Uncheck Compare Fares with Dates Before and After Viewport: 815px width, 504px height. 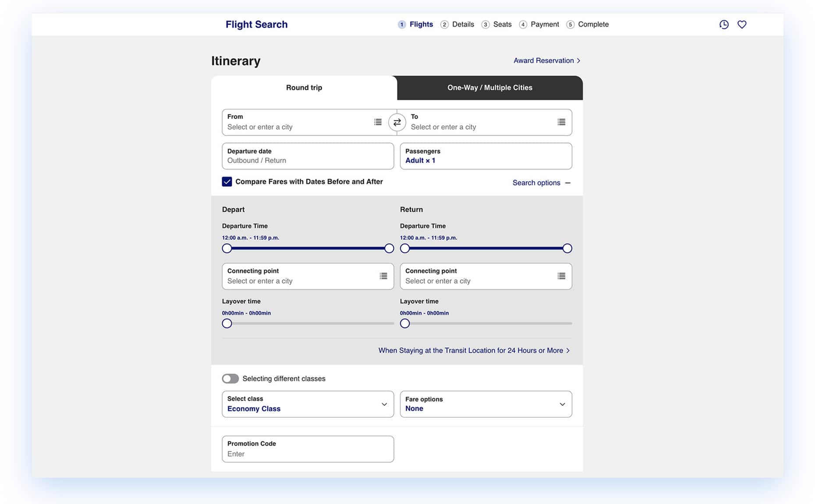(227, 182)
